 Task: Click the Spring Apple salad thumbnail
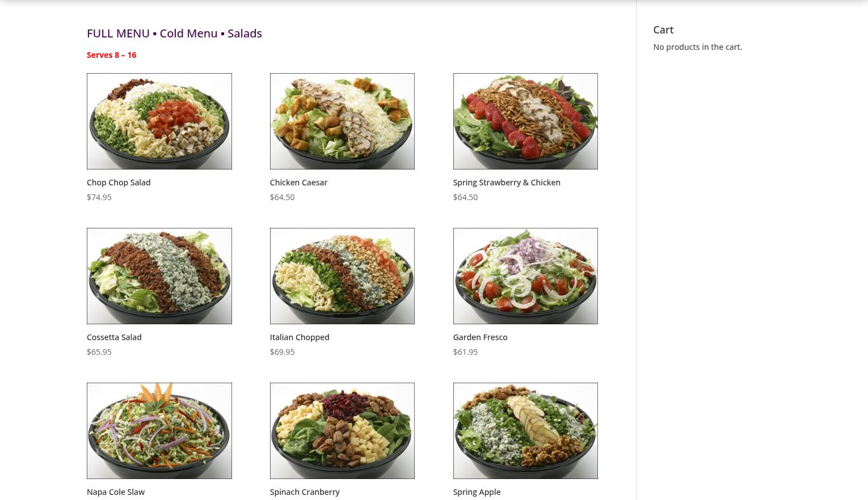point(525,430)
